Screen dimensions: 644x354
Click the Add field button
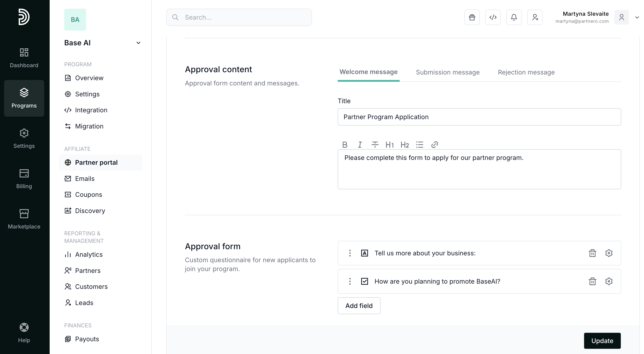click(359, 305)
